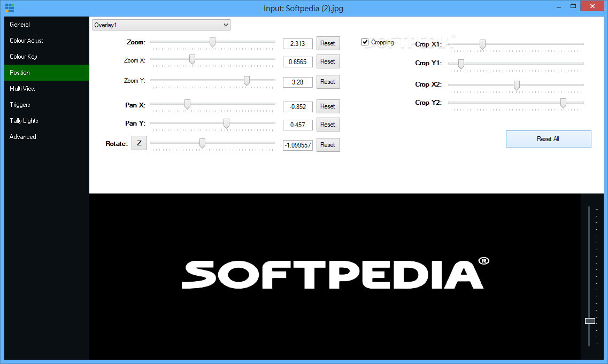
Task: Switch to Colour Adjust tab
Action: (47, 40)
